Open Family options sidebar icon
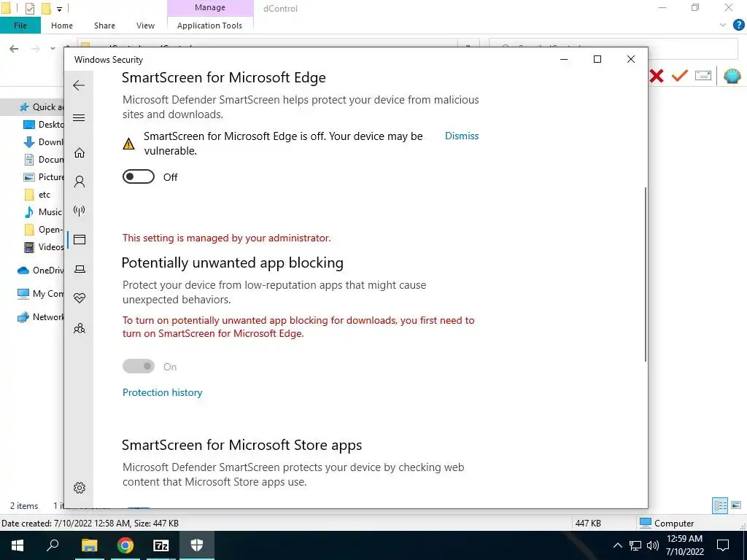747x560 pixels. point(79,328)
